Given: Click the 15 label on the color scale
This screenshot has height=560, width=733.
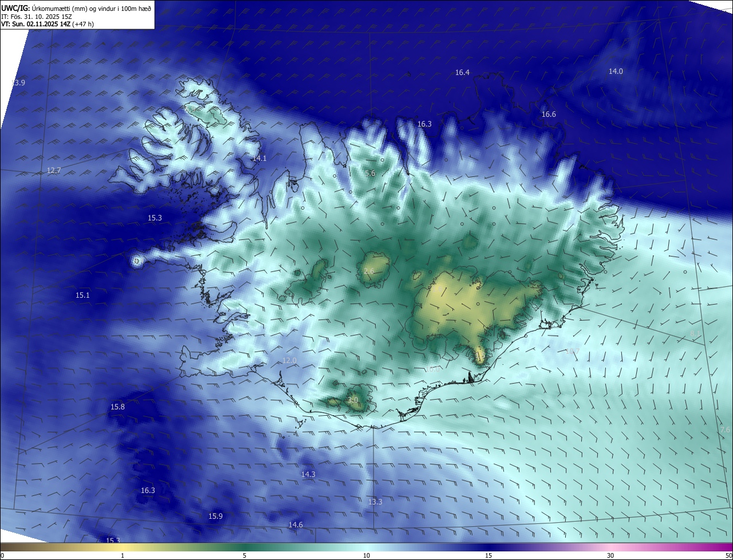Looking at the screenshot, I should coord(488,555).
